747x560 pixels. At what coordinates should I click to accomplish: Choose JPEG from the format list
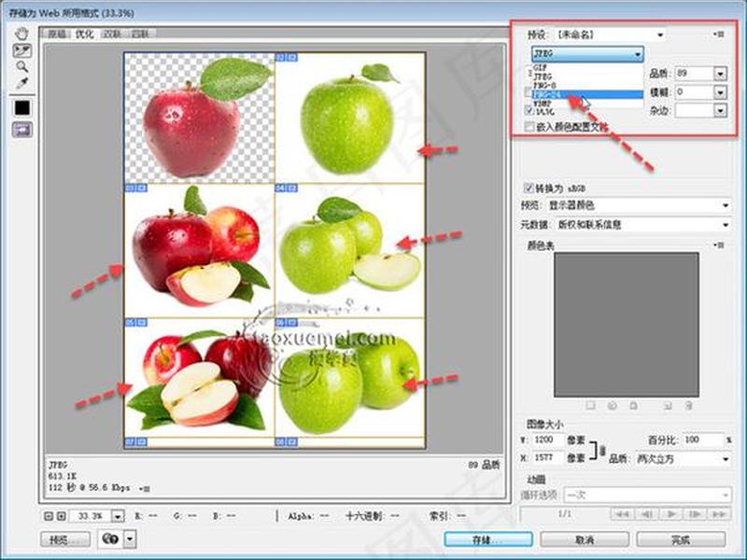(587, 77)
